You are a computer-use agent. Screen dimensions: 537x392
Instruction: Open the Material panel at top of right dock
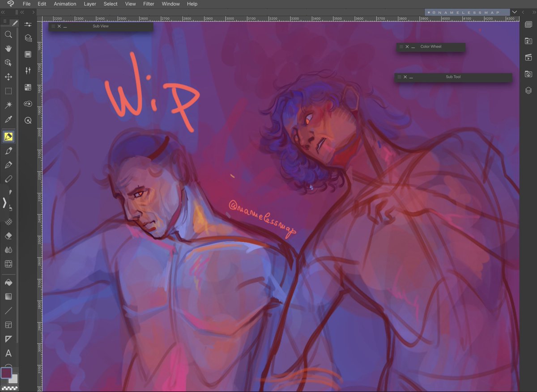click(528, 25)
